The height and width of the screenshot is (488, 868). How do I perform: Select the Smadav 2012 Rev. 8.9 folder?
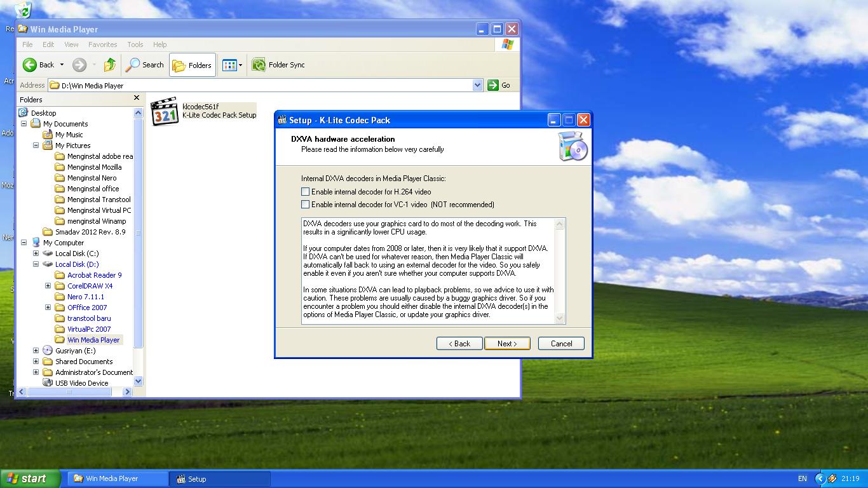[x=90, y=232]
